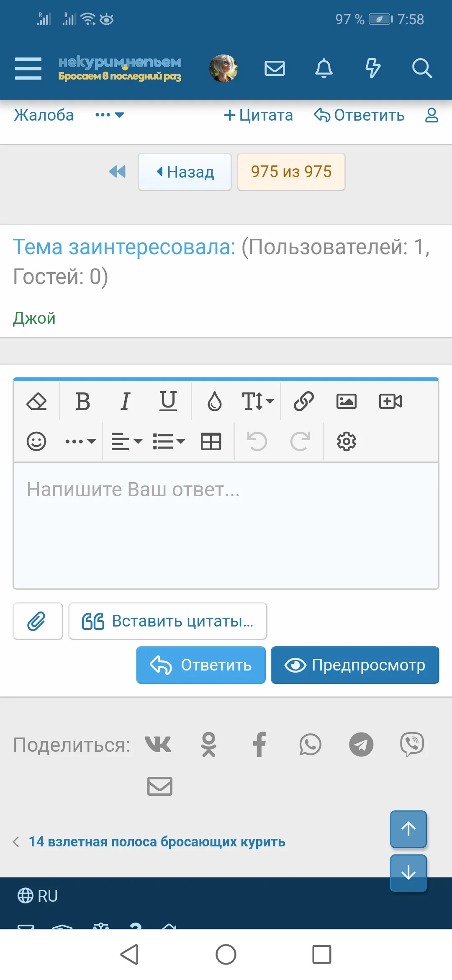Open the site search
452x980 pixels.
[422, 69]
